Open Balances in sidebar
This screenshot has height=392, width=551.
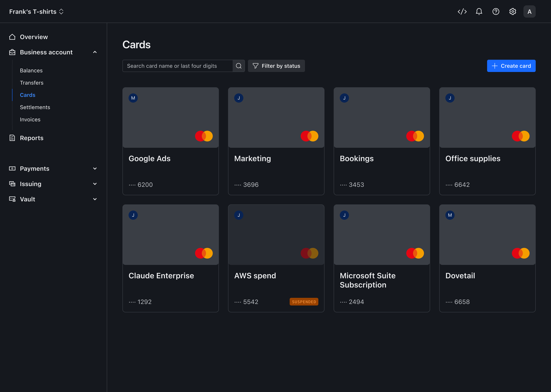click(31, 70)
